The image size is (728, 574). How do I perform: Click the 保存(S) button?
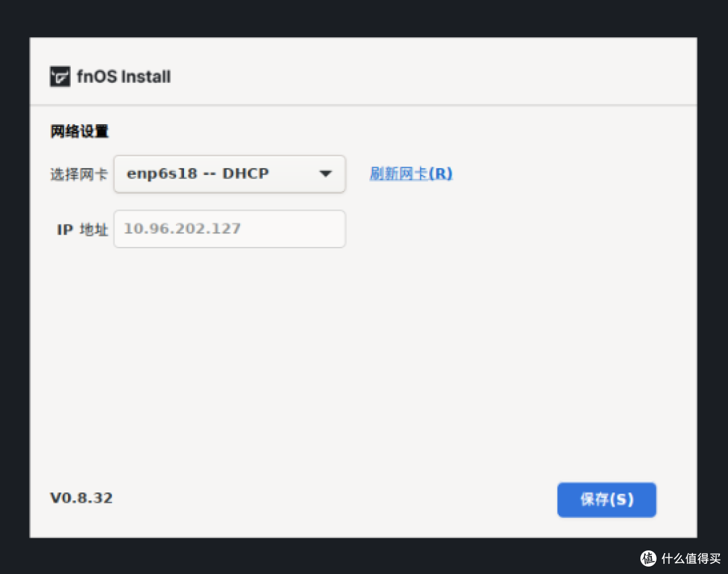607,499
